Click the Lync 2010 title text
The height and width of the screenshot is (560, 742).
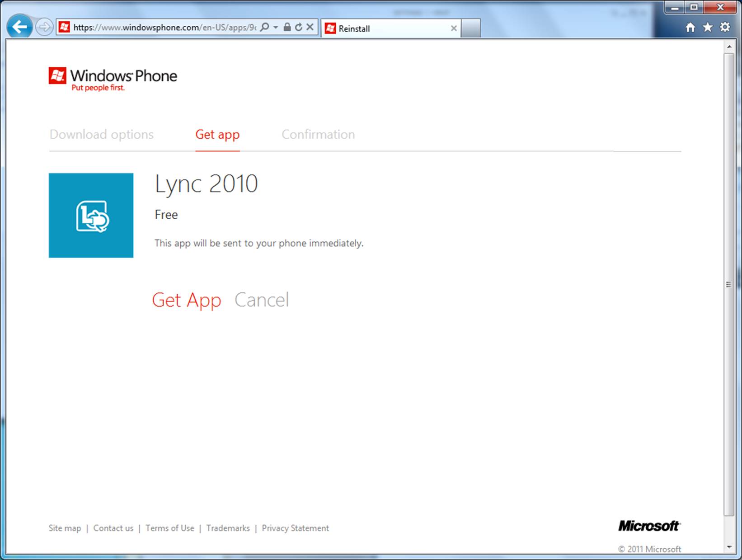click(207, 184)
